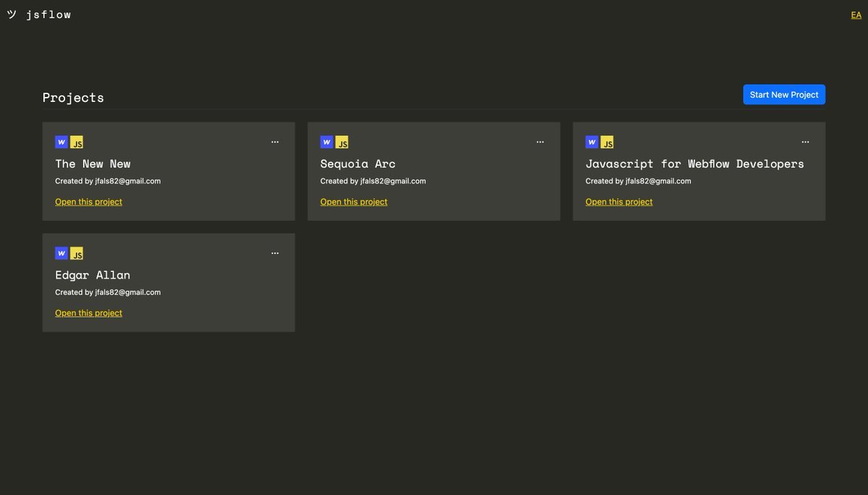Open three-dot menu for The New New
Image resolution: width=868 pixels, height=495 pixels.
[x=275, y=143]
